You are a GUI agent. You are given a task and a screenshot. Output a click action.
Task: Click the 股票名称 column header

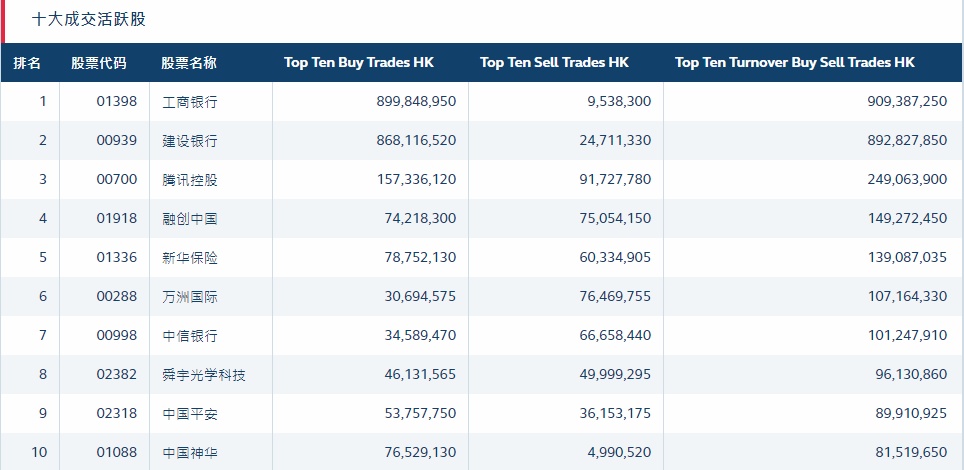point(189,63)
